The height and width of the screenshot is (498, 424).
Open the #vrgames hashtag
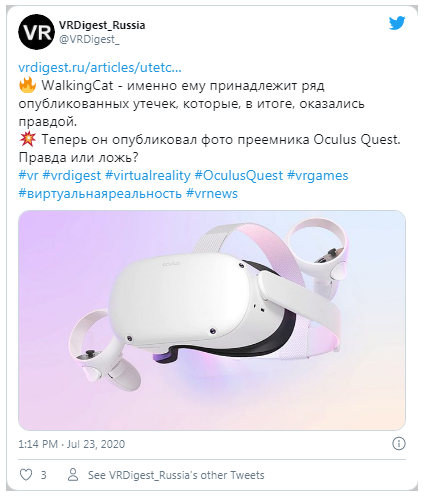click(318, 175)
